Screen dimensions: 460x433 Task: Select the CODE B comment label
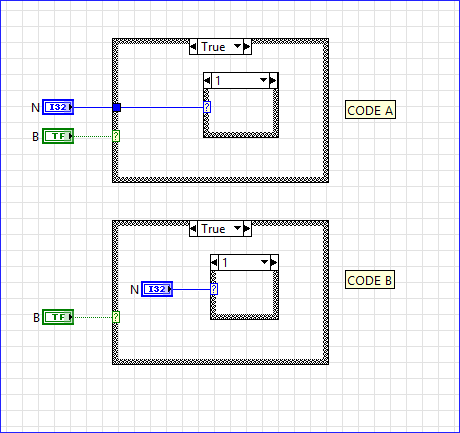pos(370,280)
